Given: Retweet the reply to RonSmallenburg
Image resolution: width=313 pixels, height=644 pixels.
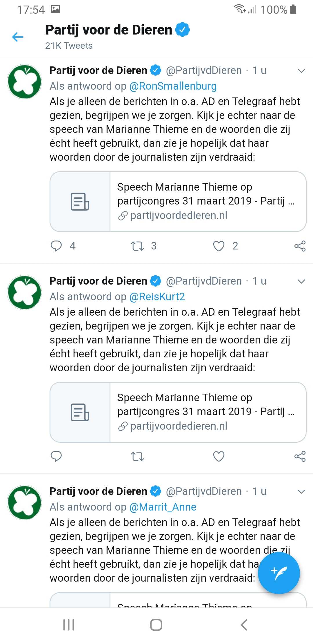Looking at the screenshot, I should [x=137, y=246].
